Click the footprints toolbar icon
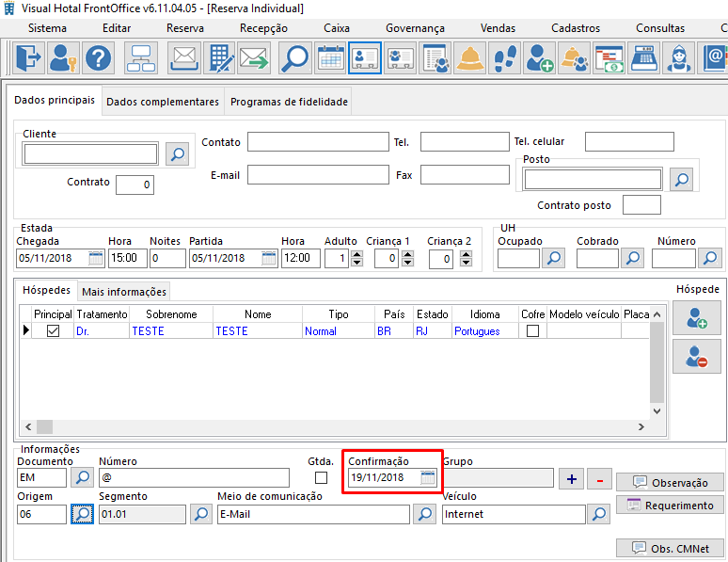The image size is (728, 562). (505, 58)
